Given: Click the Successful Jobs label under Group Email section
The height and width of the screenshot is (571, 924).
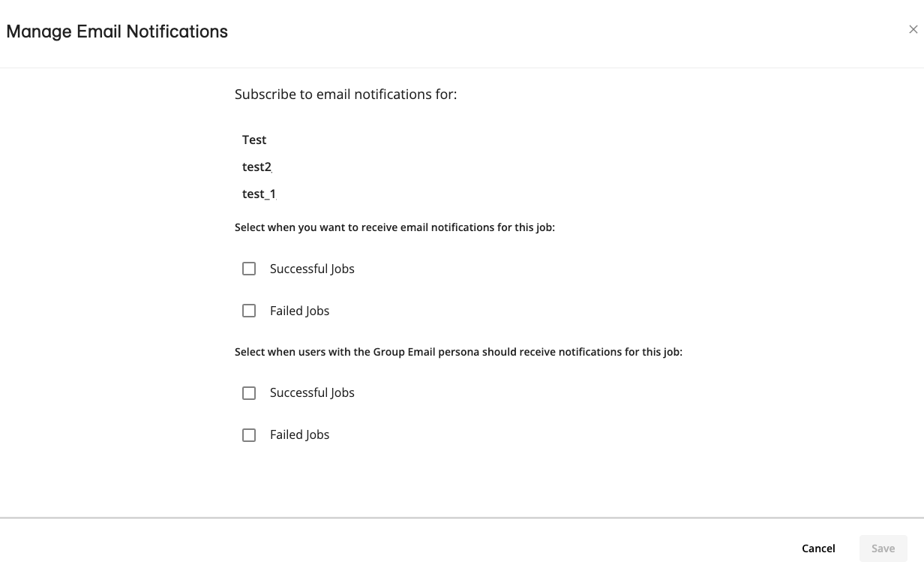Looking at the screenshot, I should (x=312, y=392).
